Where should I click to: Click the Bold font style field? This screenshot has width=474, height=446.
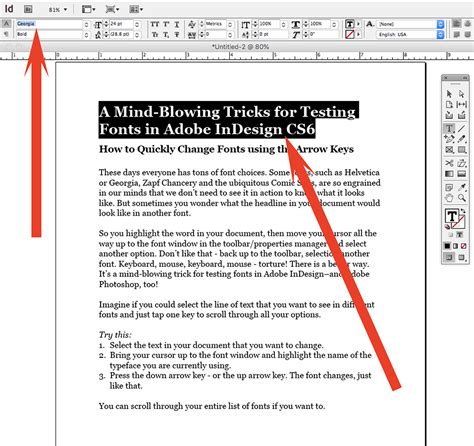click(49, 34)
